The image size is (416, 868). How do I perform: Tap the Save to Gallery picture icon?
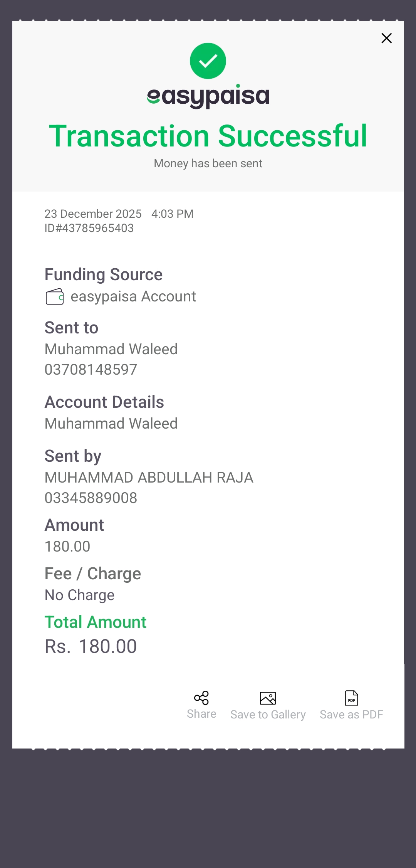tap(268, 698)
